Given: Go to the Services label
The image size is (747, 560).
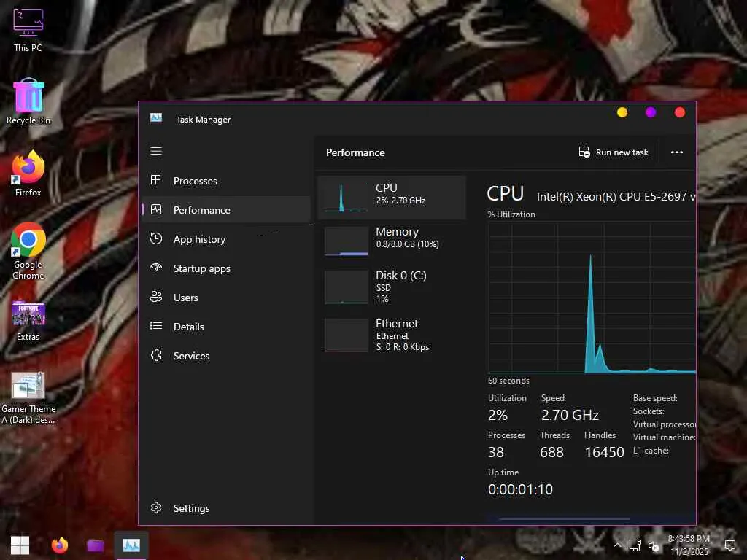Looking at the screenshot, I should coord(192,356).
